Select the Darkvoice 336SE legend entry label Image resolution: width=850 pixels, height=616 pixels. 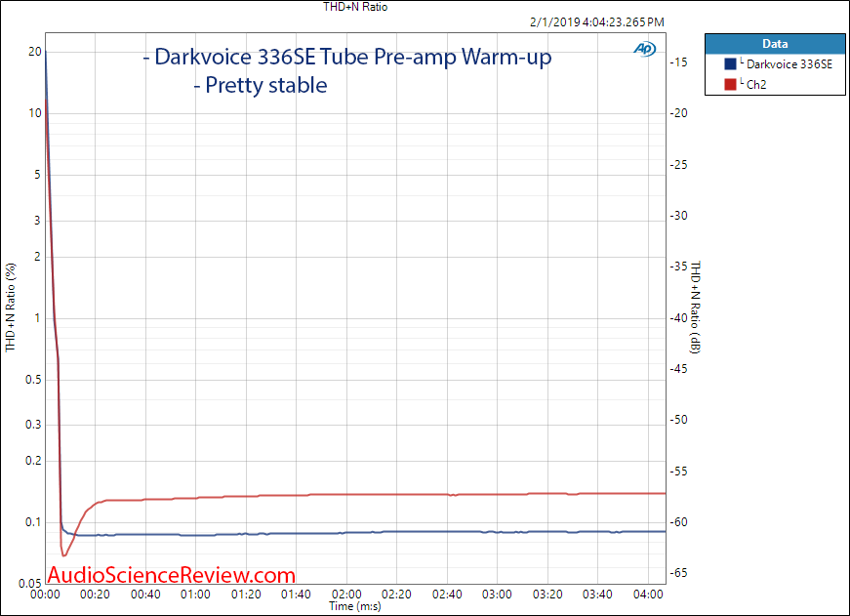pyautogui.click(x=789, y=64)
